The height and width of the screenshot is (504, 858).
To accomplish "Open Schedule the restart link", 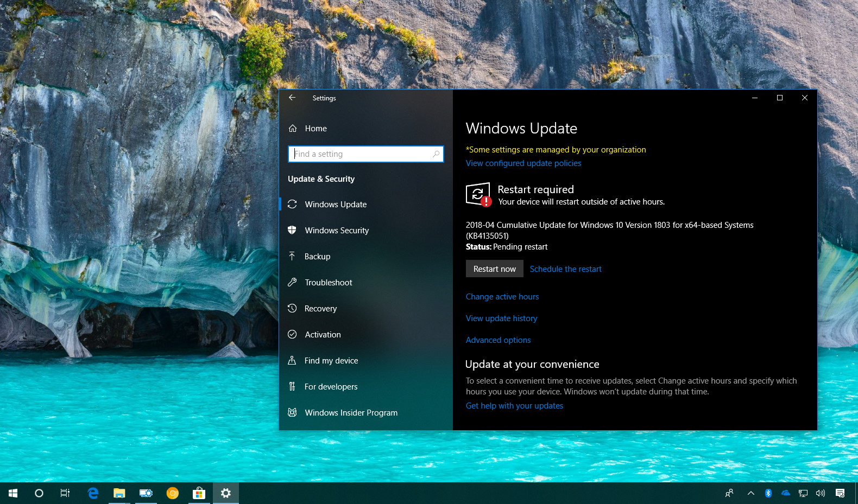I will (x=565, y=269).
